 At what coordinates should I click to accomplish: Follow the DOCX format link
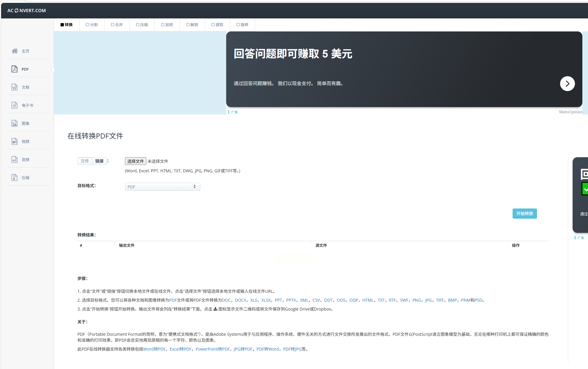(x=240, y=300)
